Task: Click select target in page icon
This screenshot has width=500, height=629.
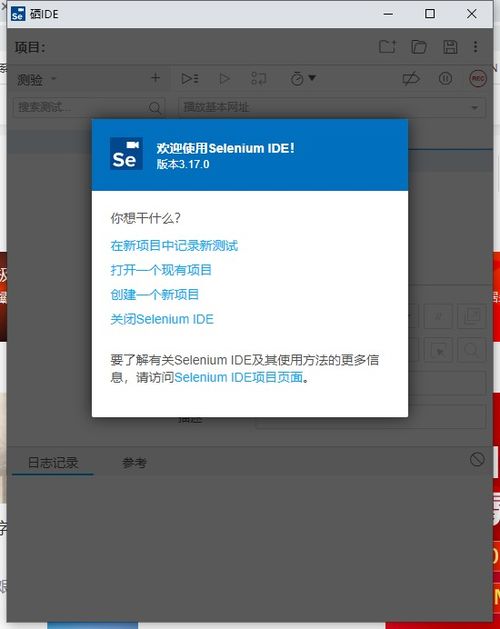Action: pos(439,351)
